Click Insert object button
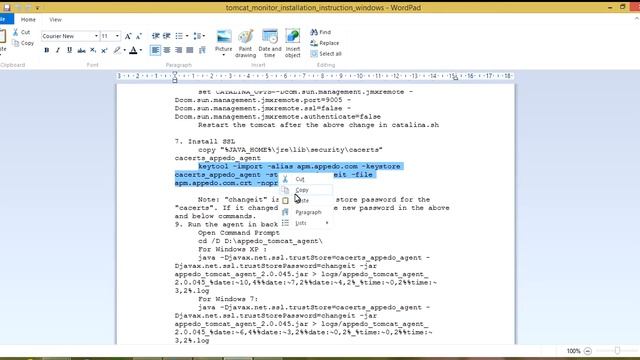Screen dimensions: 640x360 (x=293, y=43)
